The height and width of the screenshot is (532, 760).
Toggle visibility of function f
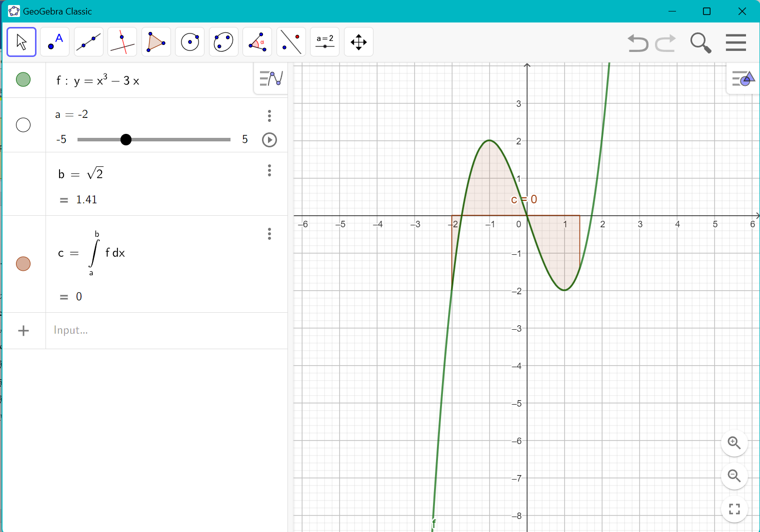point(23,79)
